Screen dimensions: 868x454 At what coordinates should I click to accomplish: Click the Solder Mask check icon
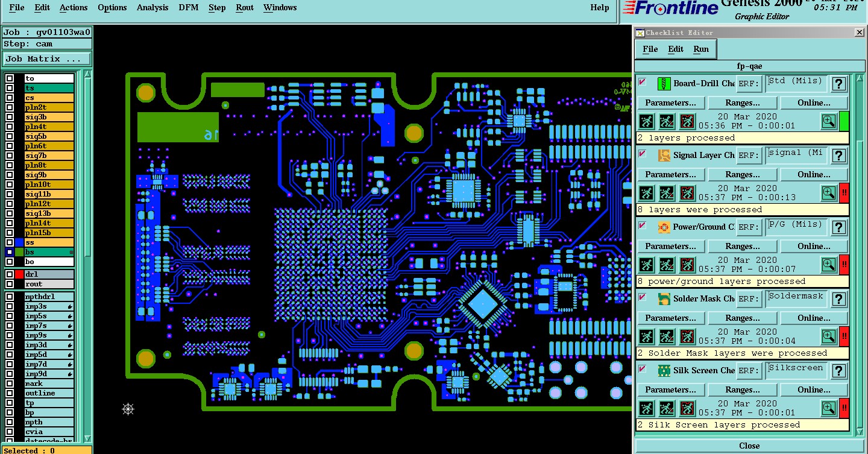coord(664,298)
